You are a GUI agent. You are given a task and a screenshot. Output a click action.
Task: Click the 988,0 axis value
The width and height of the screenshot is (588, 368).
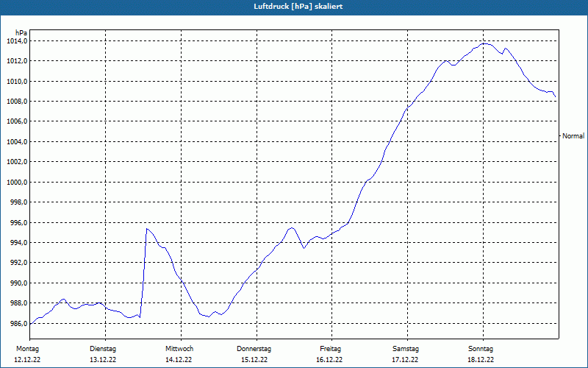pos(18,303)
